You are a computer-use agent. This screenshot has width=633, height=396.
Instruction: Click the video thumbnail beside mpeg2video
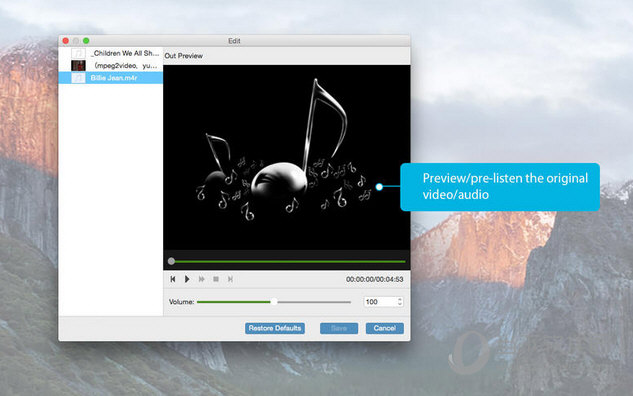pyautogui.click(x=78, y=65)
